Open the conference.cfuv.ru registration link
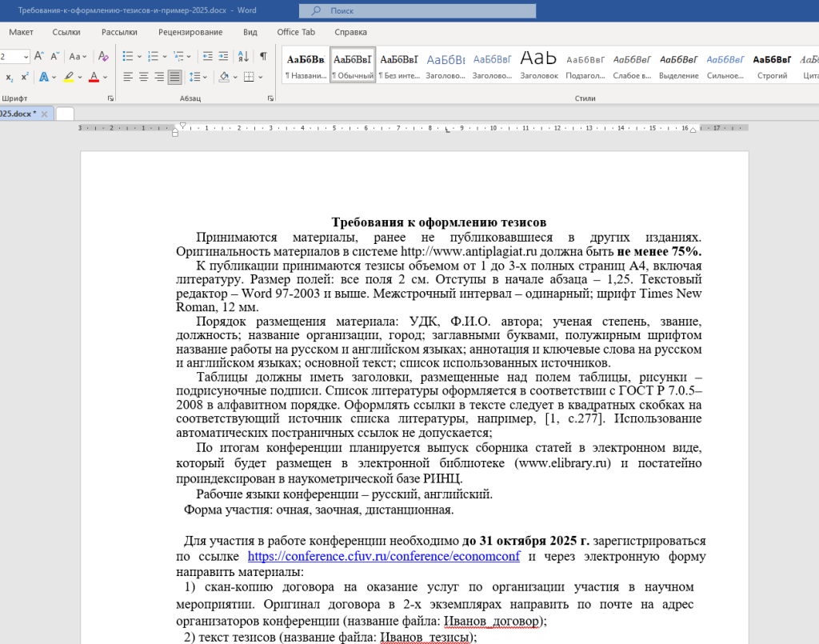Viewport: 819px width, 644px height. tap(383, 557)
